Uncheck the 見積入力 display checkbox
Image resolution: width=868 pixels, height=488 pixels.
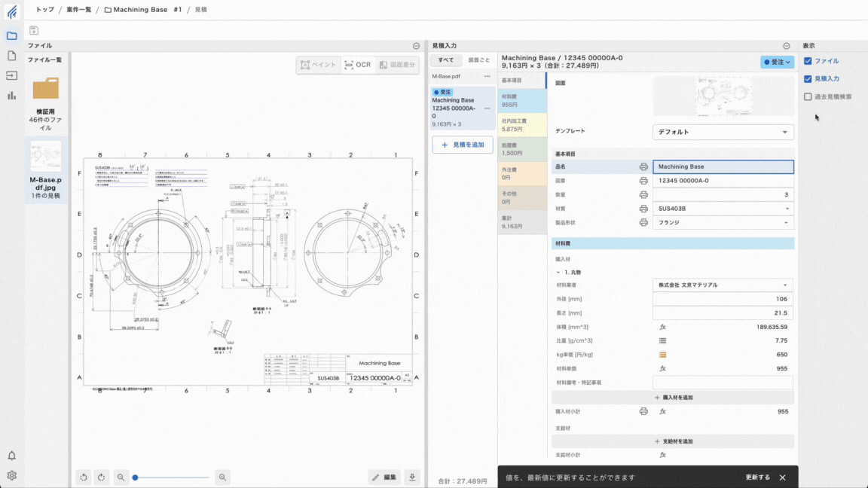point(808,78)
